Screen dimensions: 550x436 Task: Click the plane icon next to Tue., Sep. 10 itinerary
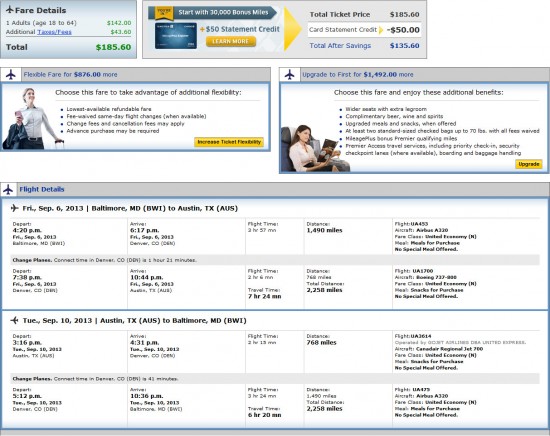coord(14,320)
